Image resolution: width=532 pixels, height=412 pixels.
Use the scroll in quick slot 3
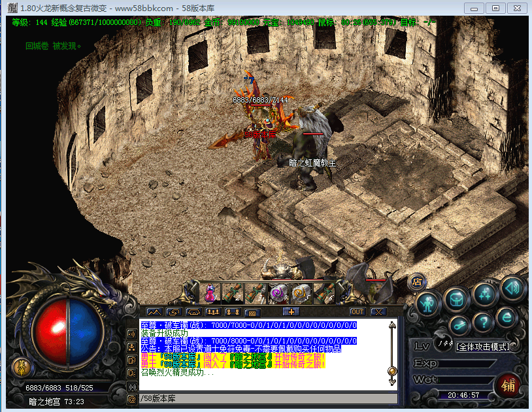[256, 293]
